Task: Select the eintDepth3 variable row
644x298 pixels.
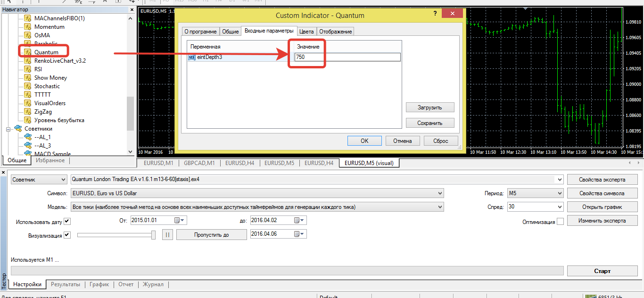Action: (295, 57)
